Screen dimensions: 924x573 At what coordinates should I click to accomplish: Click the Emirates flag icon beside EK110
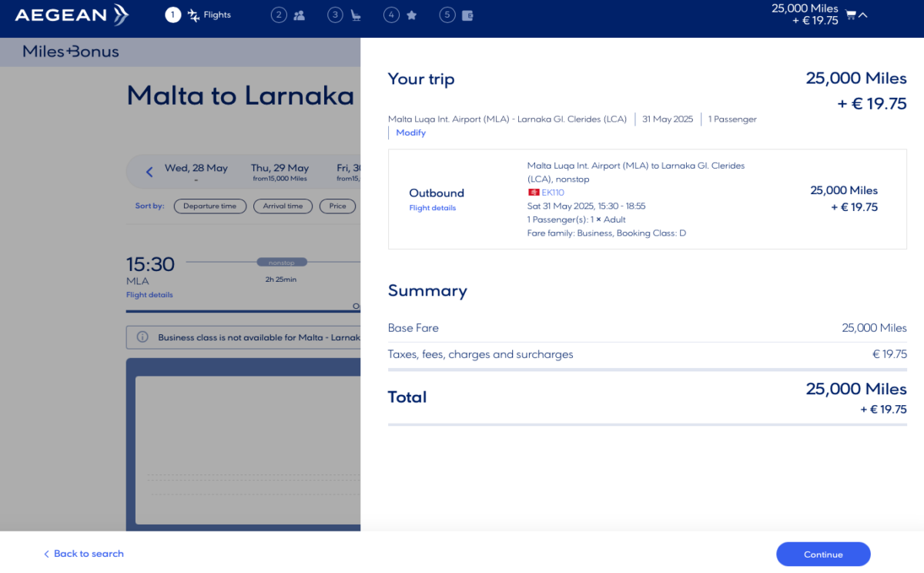tap(533, 193)
